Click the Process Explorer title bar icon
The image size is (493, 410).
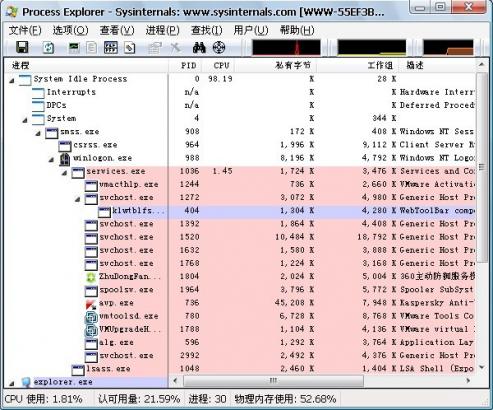coord(11,12)
